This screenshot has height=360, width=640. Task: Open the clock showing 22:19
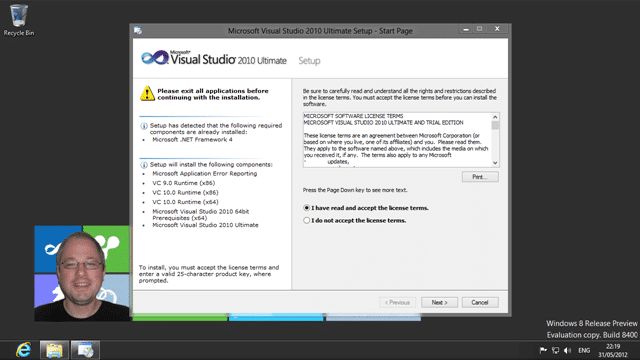coord(613,350)
